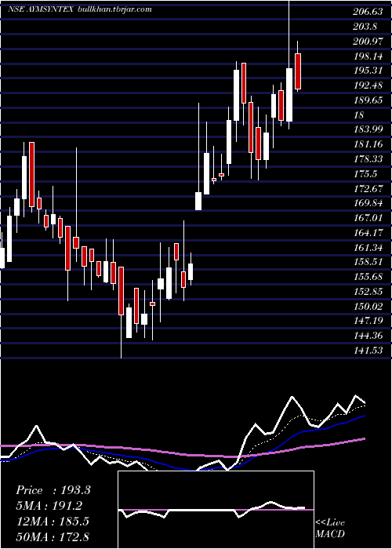Click the 152.85 price axis label
The height and width of the screenshot is (549, 392).
point(368,292)
